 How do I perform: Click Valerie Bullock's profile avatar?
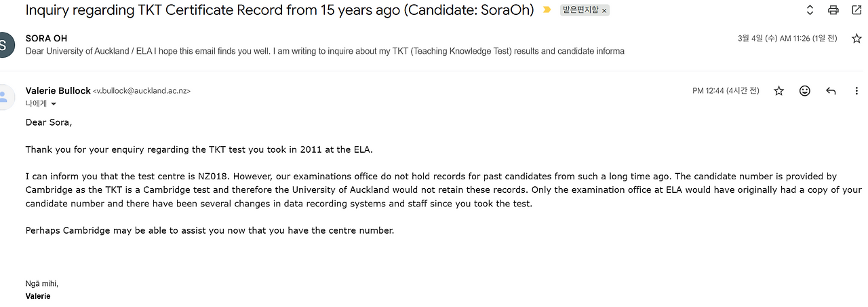coord(5,96)
